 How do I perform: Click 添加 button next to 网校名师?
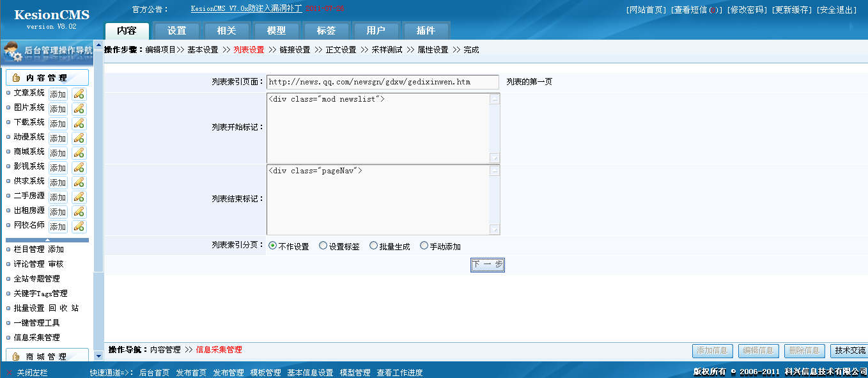[58, 226]
